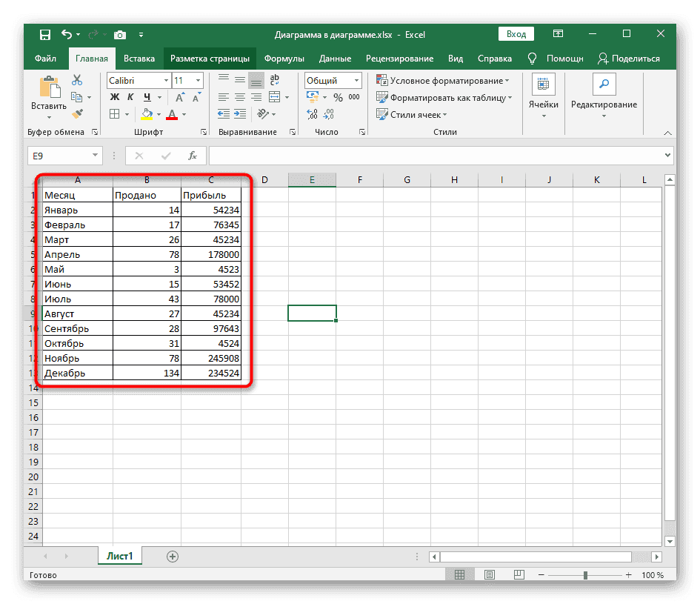Click the Поделиться share button
700x604 pixels.
click(x=629, y=59)
